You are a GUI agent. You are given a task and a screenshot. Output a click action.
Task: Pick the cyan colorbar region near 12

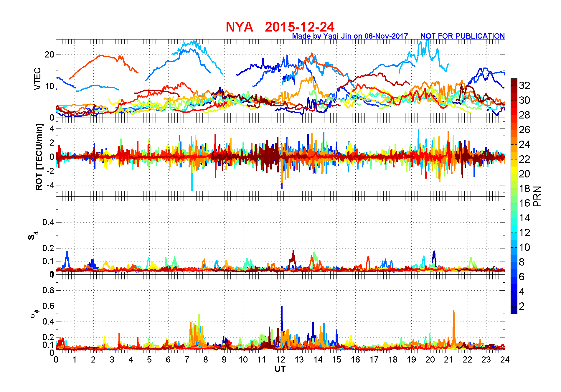tap(514, 233)
